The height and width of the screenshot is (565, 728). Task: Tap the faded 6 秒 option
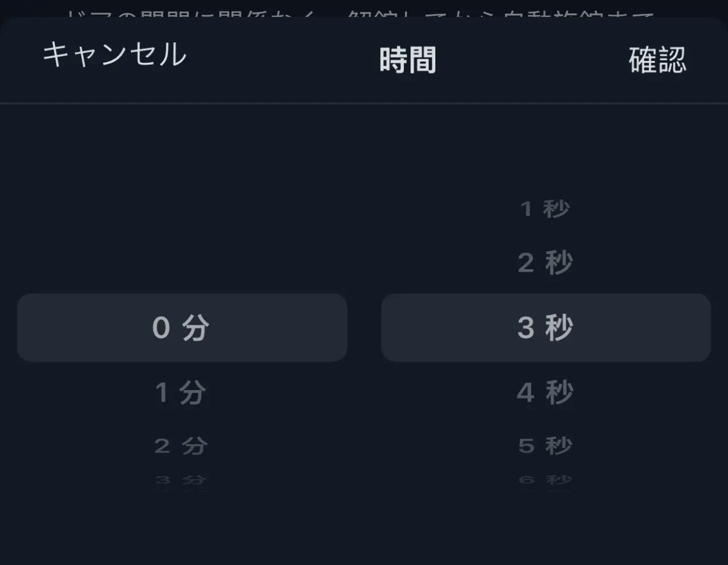tap(545, 480)
